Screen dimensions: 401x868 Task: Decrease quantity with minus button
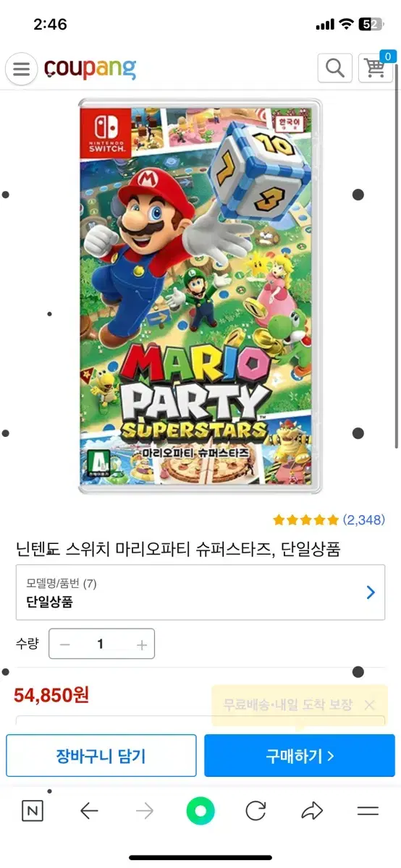65,644
